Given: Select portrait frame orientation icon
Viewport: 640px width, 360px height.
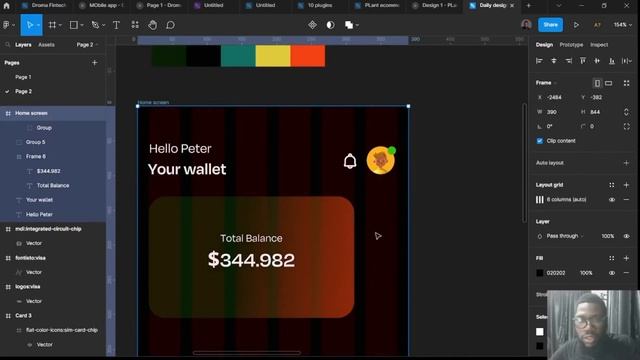Looking at the screenshot, I should 597,83.
